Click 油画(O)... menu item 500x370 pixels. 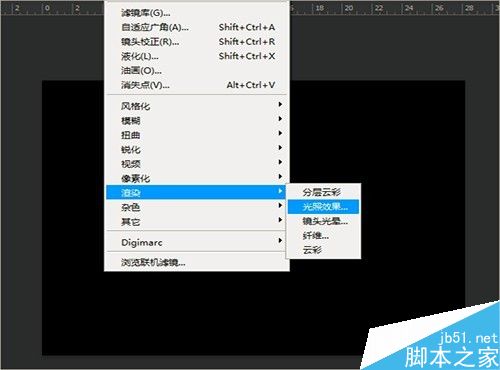197,70
